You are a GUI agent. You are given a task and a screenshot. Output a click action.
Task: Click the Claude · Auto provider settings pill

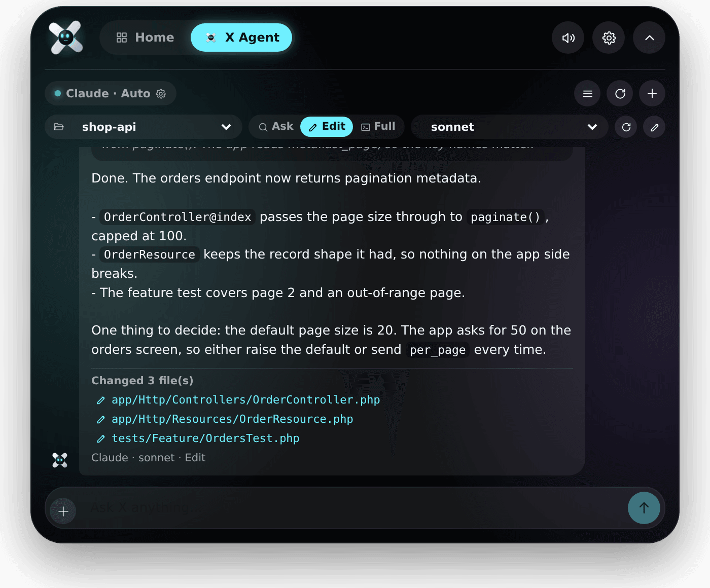point(111,93)
